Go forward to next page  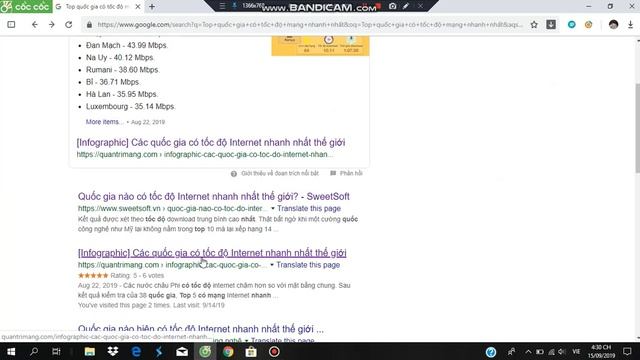(x=51, y=24)
